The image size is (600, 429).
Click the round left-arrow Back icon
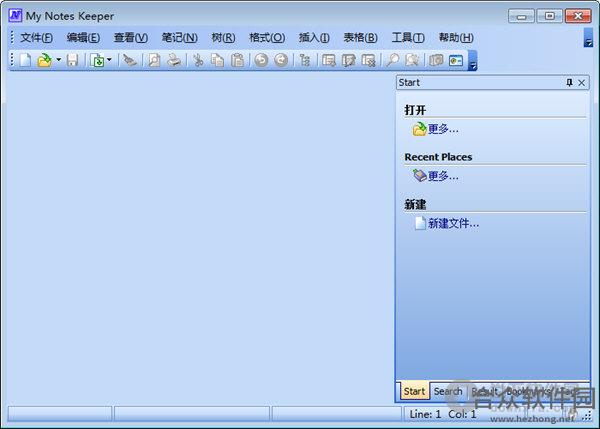pos(261,60)
